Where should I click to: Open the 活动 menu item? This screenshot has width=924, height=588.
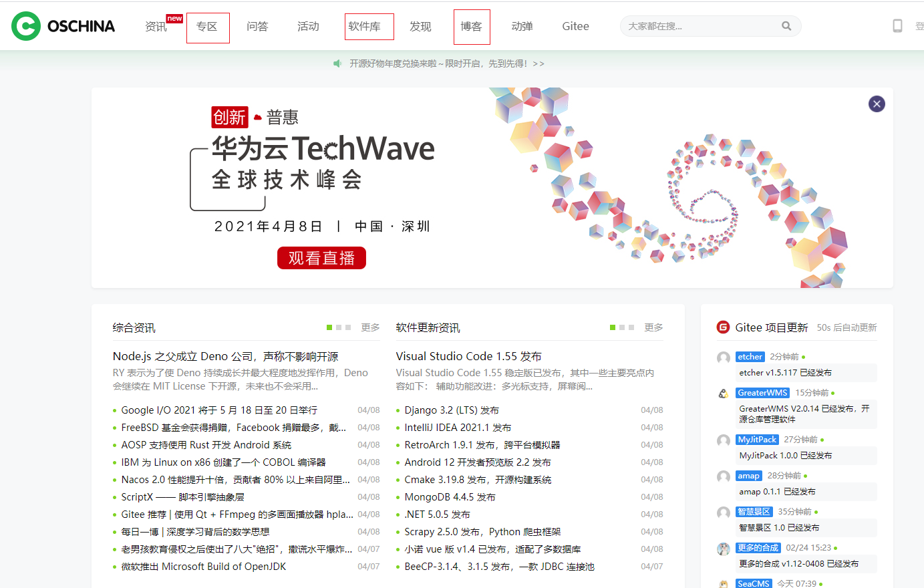[308, 27]
